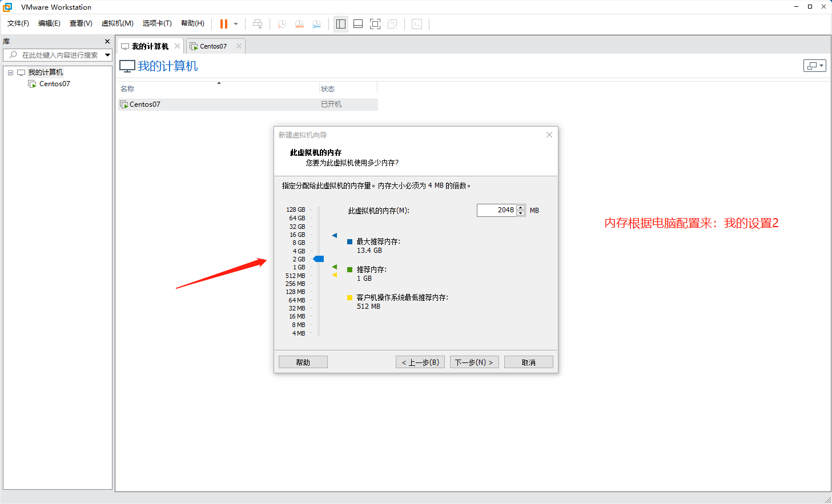Click the yellow legend square for 客户机操作系统最低推荐内存
832x504 pixels.
350,298
